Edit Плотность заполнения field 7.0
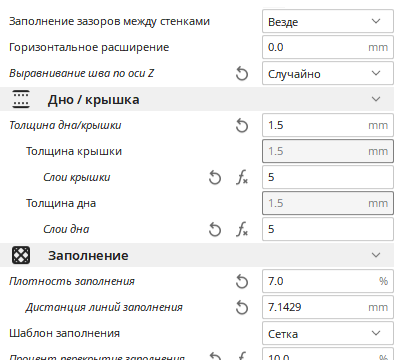 click(x=328, y=281)
